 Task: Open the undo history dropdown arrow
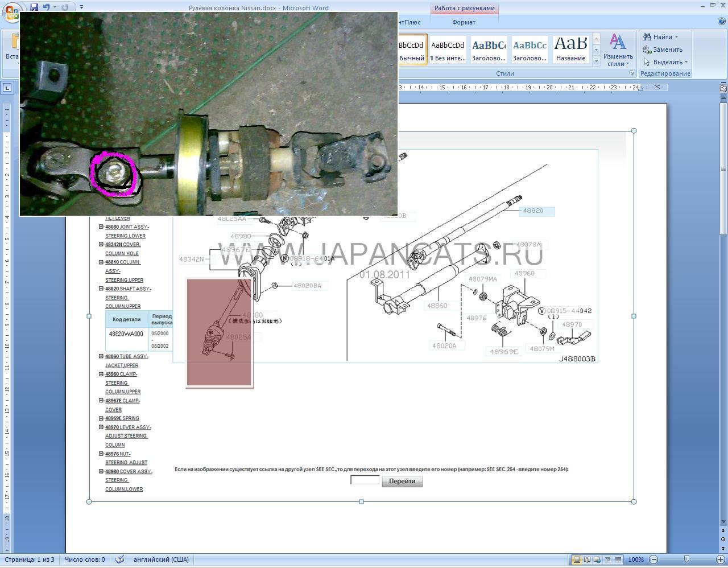click(55, 7)
